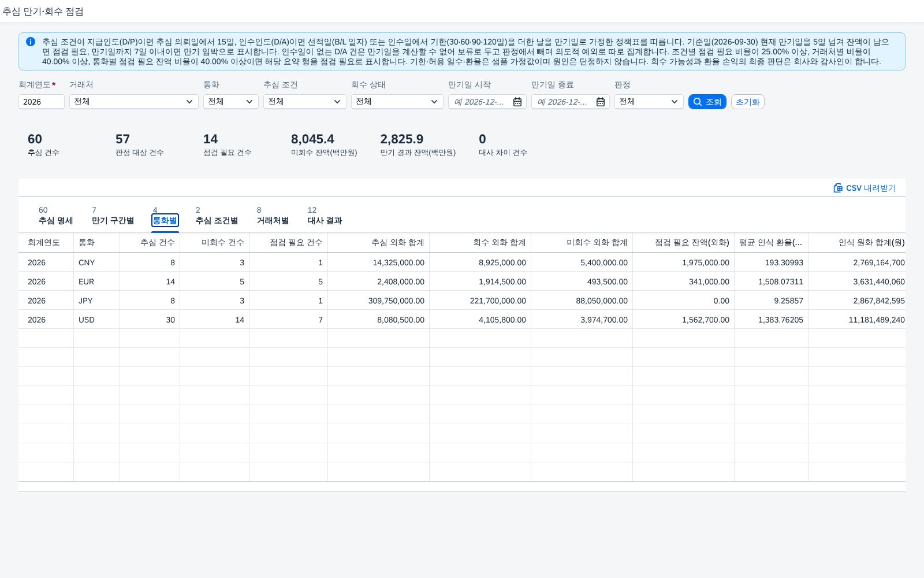
Task: Select the JPY currency cell
Action: click(97, 301)
